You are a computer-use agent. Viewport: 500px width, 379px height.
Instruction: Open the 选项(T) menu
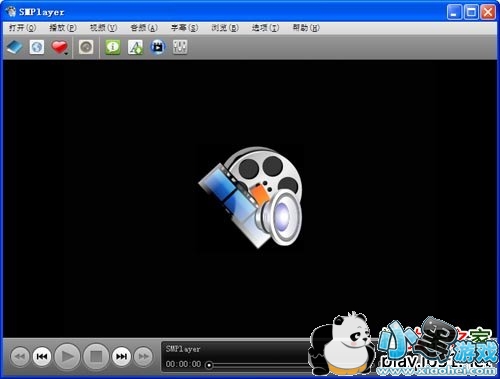coord(265,28)
